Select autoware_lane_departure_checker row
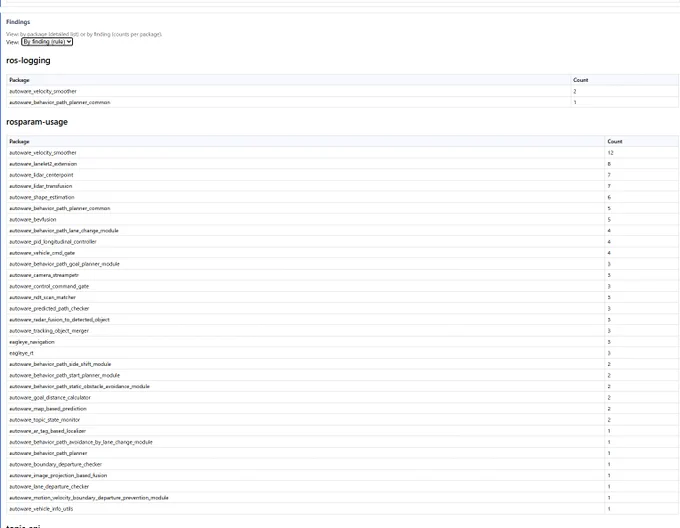The image size is (680, 528). [343, 486]
